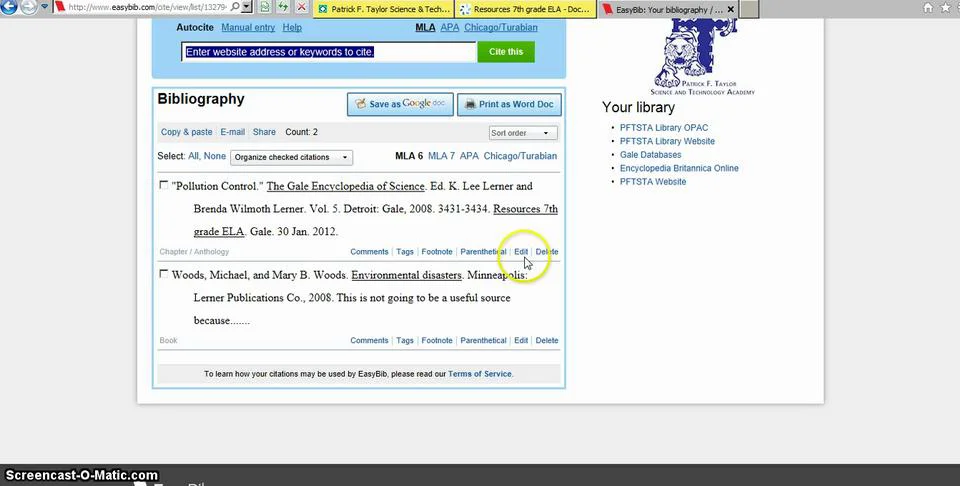Image resolution: width=960 pixels, height=486 pixels.
Task: Open the address bar autocomplete dropdown arrow
Action: pos(246,7)
